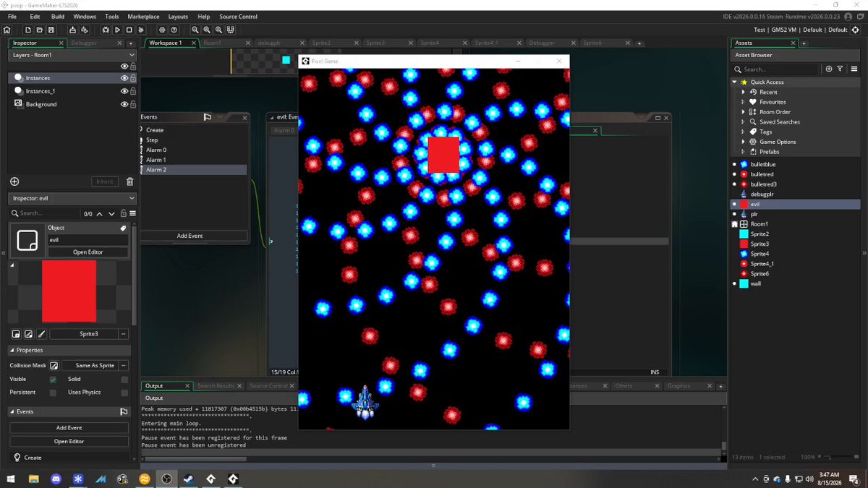Edit the Collision Mask with pencil icon
The image size is (868, 488).
(x=54, y=366)
